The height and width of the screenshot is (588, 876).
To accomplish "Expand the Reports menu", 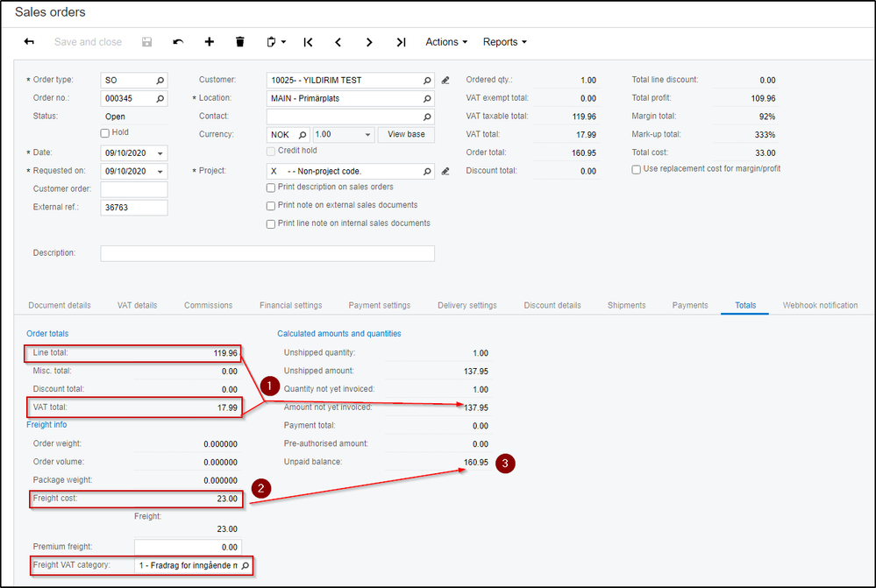I will click(504, 42).
